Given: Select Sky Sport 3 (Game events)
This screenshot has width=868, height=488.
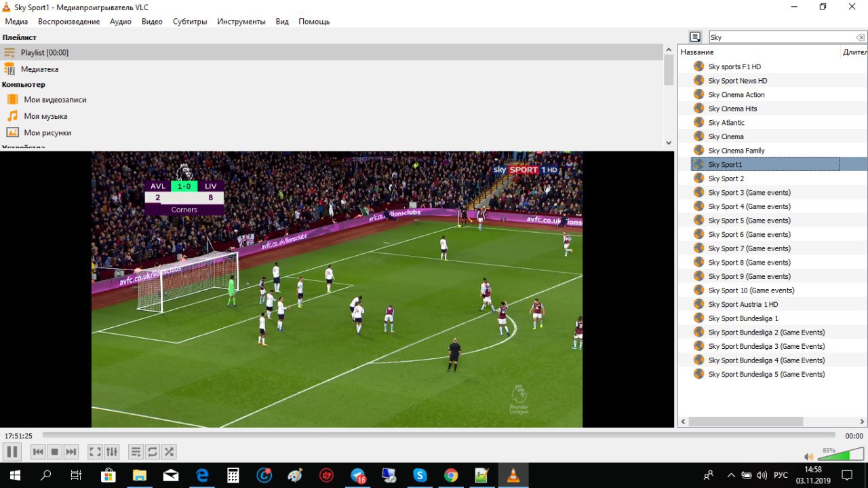Looking at the screenshot, I should 749,192.
